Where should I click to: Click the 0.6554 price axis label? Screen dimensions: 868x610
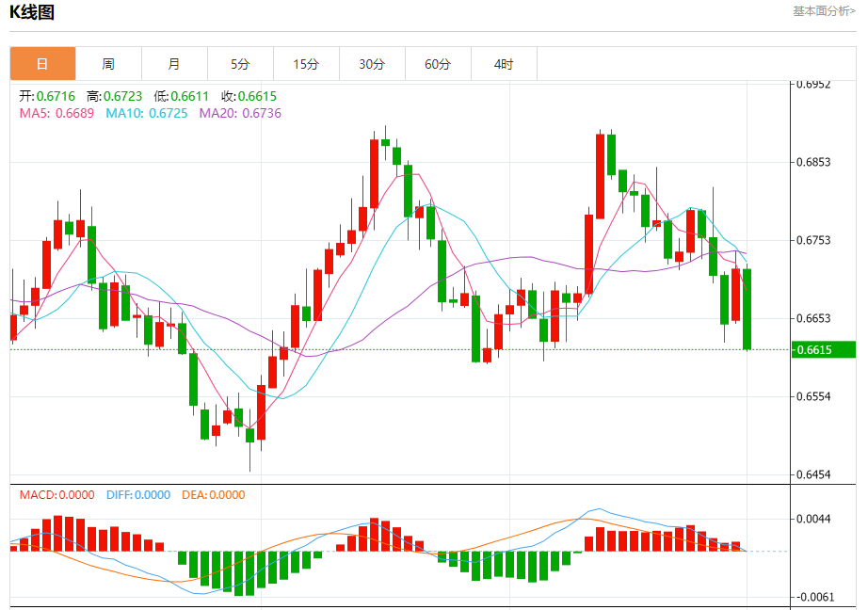[x=813, y=396]
